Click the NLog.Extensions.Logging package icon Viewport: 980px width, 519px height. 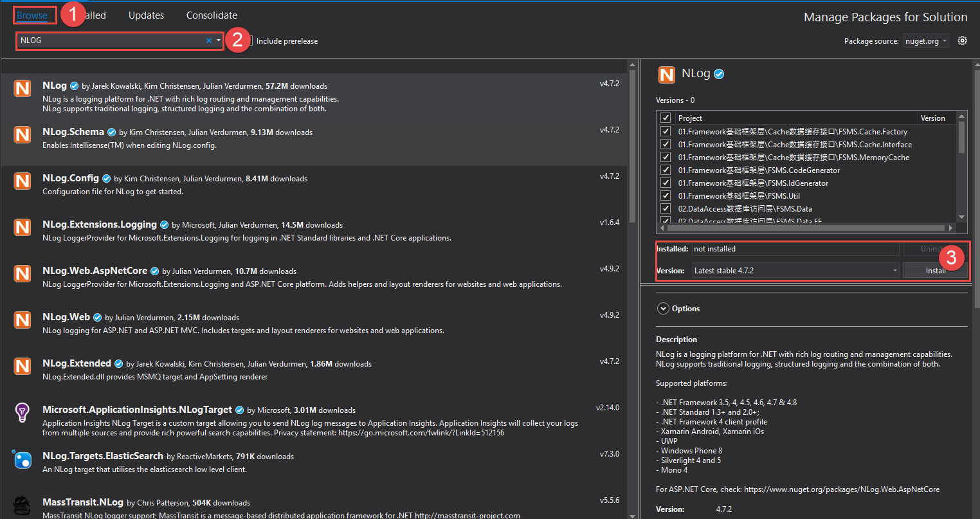(x=23, y=227)
